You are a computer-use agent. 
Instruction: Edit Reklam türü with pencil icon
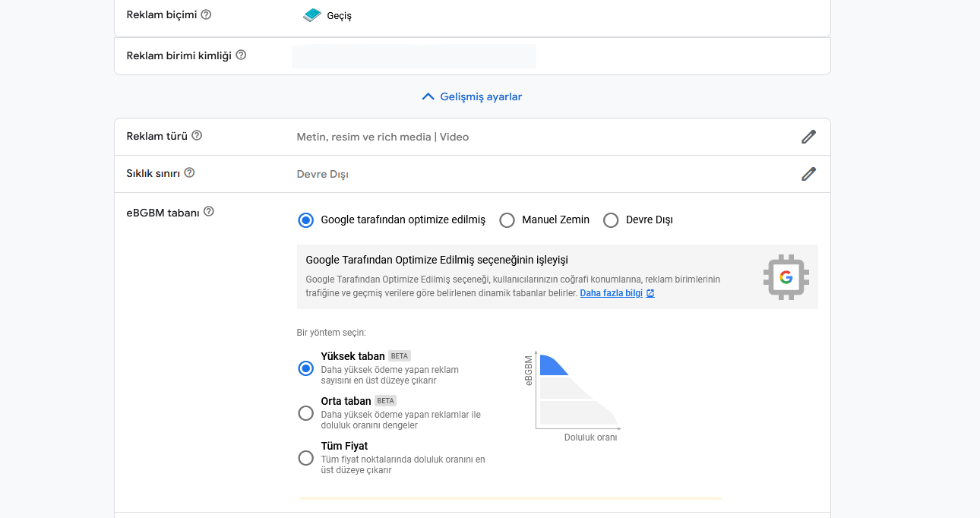[808, 137]
